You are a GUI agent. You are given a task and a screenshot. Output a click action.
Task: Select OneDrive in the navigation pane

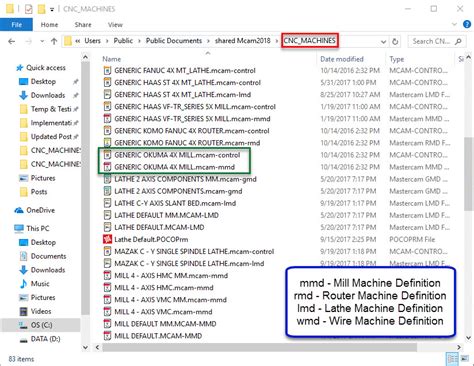(x=40, y=210)
